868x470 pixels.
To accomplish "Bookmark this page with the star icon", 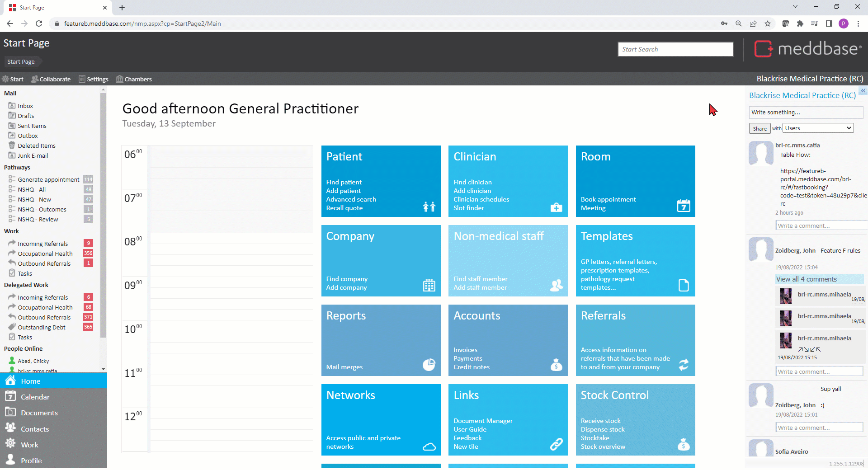I will click(x=767, y=23).
